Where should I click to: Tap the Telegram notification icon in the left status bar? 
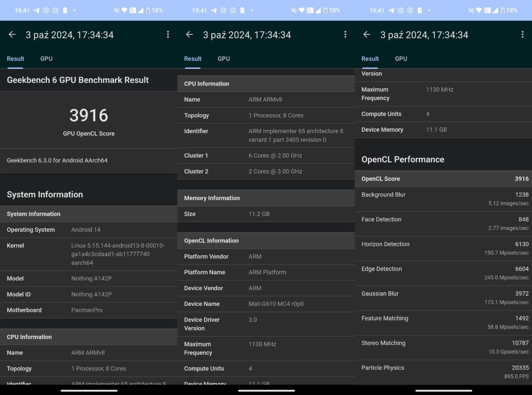37,11
